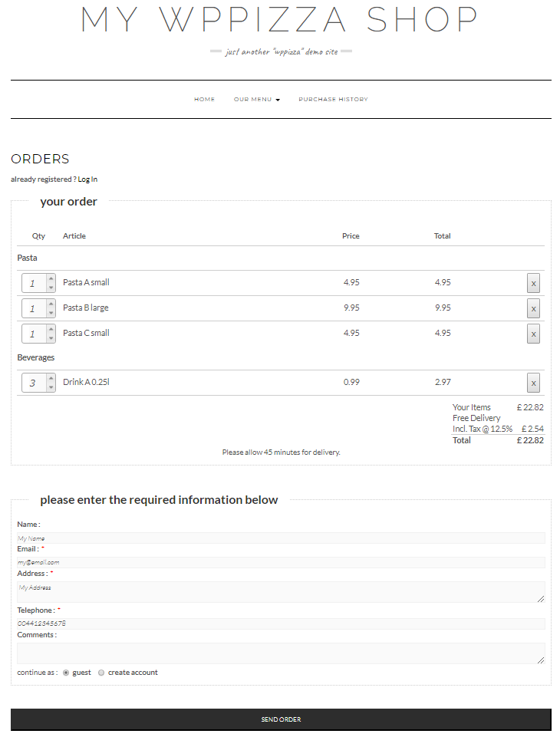Click into the Address text area
The image size is (560, 737).
click(x=281, y=592)
